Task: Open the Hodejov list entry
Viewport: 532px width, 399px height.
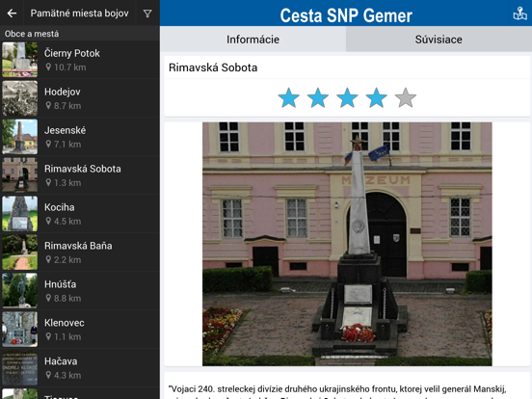Action: click(80, 98)
